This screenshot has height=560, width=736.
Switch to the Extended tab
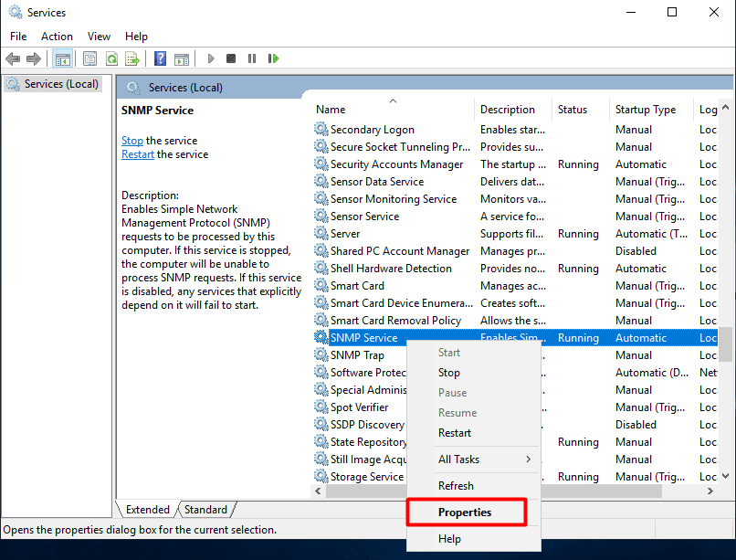(147, 510)
